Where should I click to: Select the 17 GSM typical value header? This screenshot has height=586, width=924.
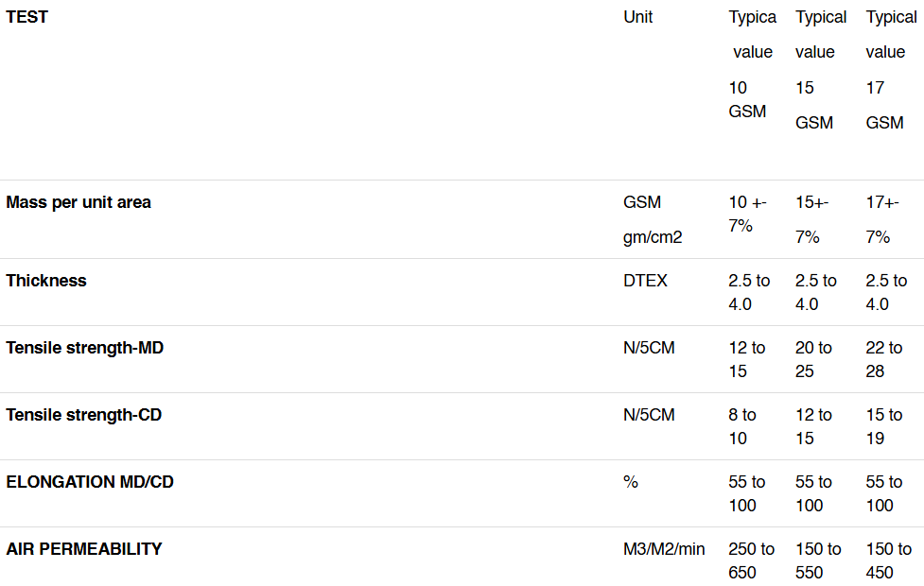pos(889,70)
